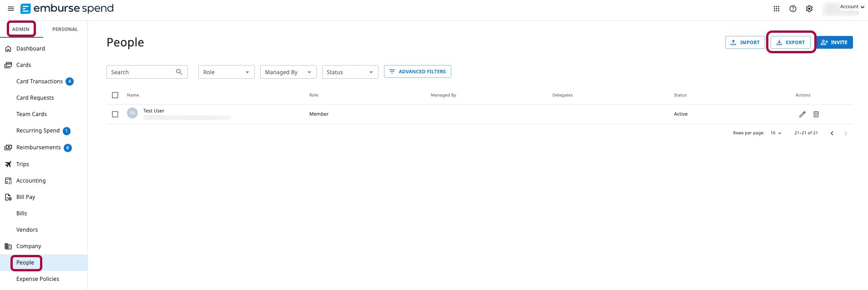Open the hamburger navigation menu
The width and height of the screenshot is (868, 290).
coord(11,9)
